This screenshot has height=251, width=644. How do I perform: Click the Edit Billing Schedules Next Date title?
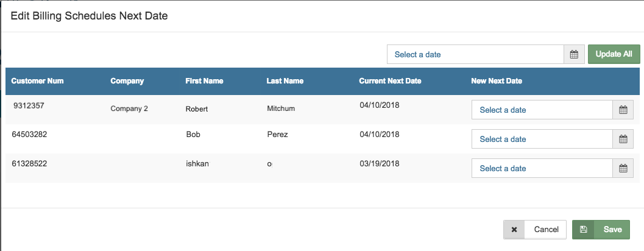[89, 16]
